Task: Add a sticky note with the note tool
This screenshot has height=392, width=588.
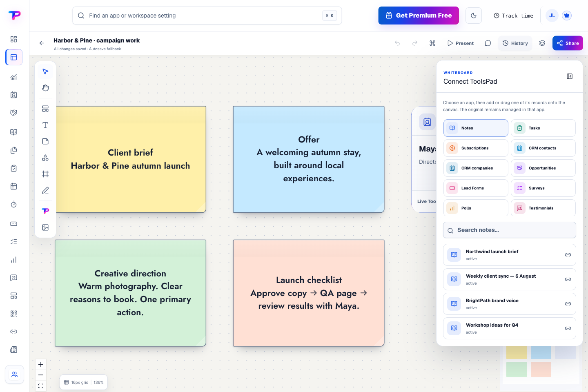Action: [x=45, y=141]
